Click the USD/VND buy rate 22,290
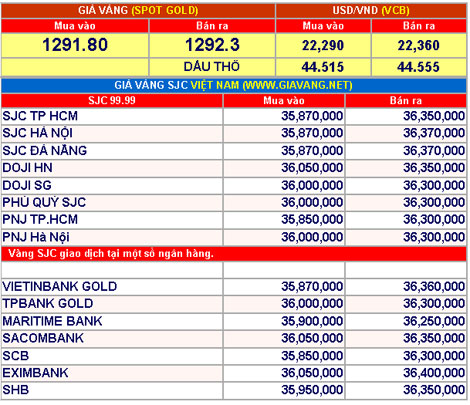This screenshot has width=470, height=405. click(x=323, y=46)
